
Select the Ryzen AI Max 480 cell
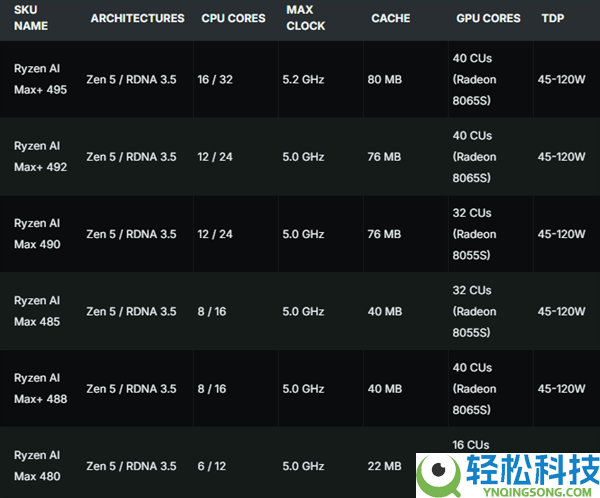click(x=37, y=466)
